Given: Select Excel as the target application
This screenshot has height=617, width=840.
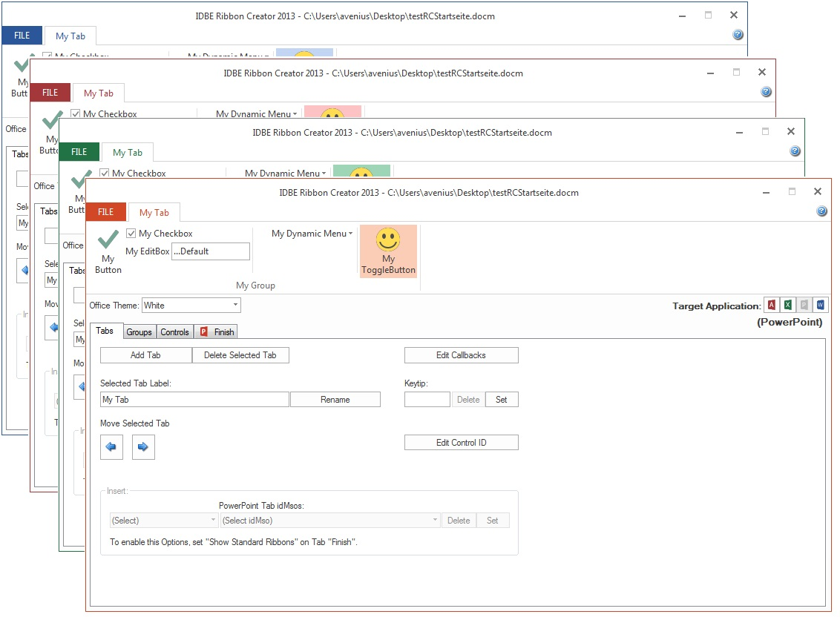Looking at the screenshot, I should (x=788, y=305).
